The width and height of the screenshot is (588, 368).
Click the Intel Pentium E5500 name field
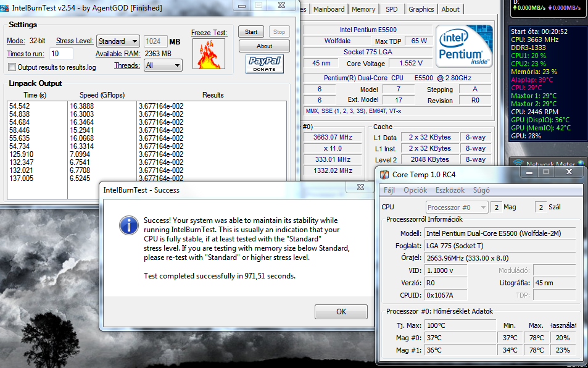point(368,30)
